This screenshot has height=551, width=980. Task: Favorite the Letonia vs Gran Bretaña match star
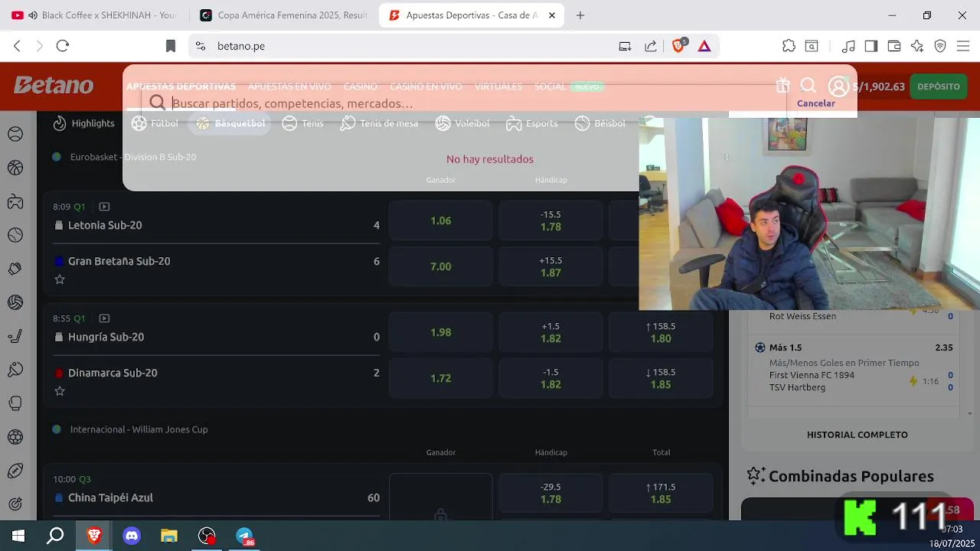click(x=60, y=279)
